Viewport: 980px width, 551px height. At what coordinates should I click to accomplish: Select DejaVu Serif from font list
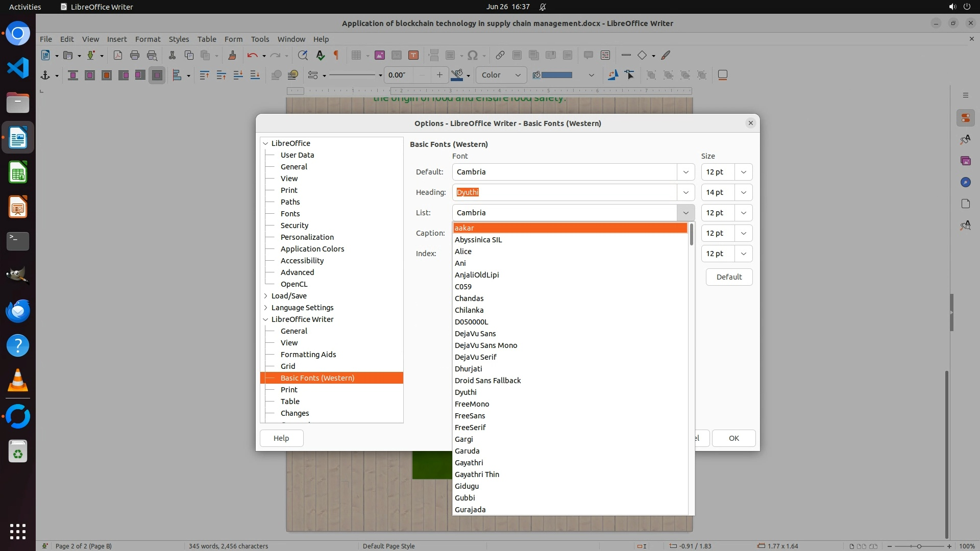tap(475, 357)
